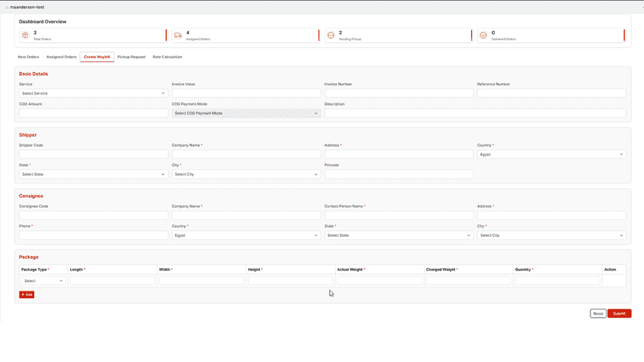Click the Shipper section heading
Screen dimensions: 644x362
coord(27,135)
